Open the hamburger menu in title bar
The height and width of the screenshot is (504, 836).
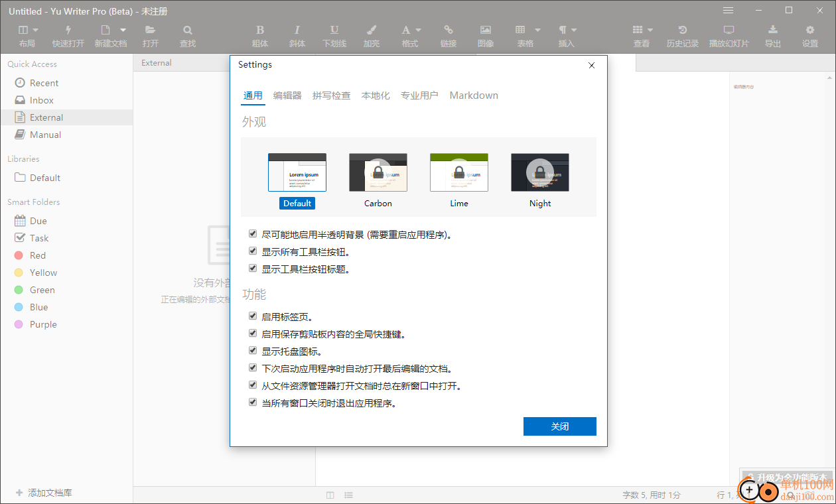728,11
